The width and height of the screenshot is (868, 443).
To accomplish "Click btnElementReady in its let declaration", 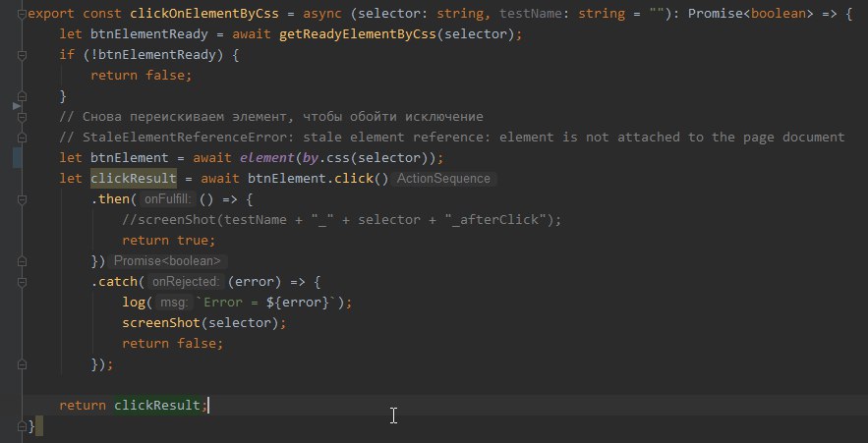I will (x=148, y=34).
